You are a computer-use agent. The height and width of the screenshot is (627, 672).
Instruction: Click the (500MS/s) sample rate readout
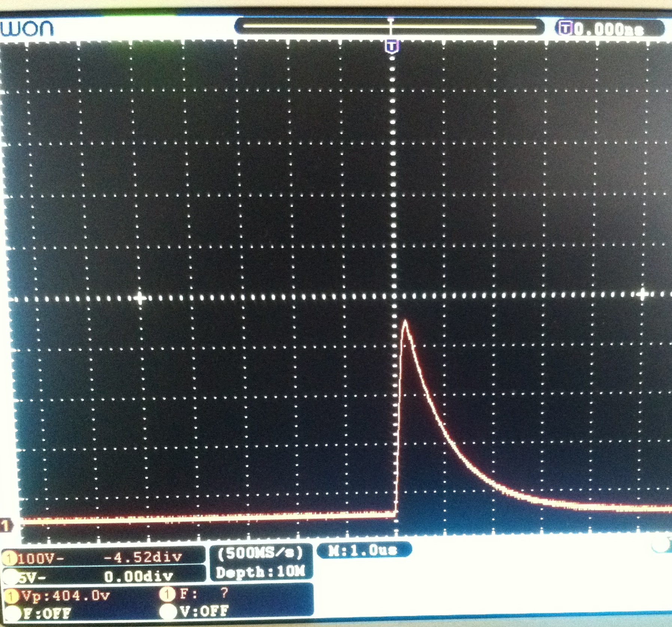pos(261,553)
